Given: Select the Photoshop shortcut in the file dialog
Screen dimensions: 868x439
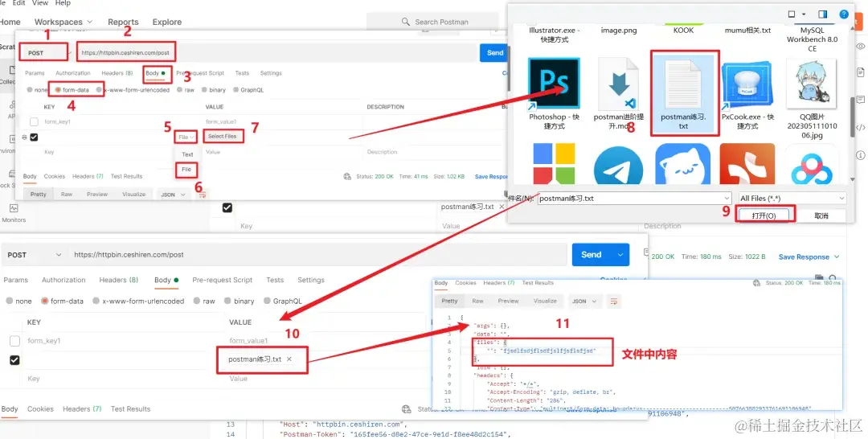Looking at the screenshot, I should click(554, 83).
